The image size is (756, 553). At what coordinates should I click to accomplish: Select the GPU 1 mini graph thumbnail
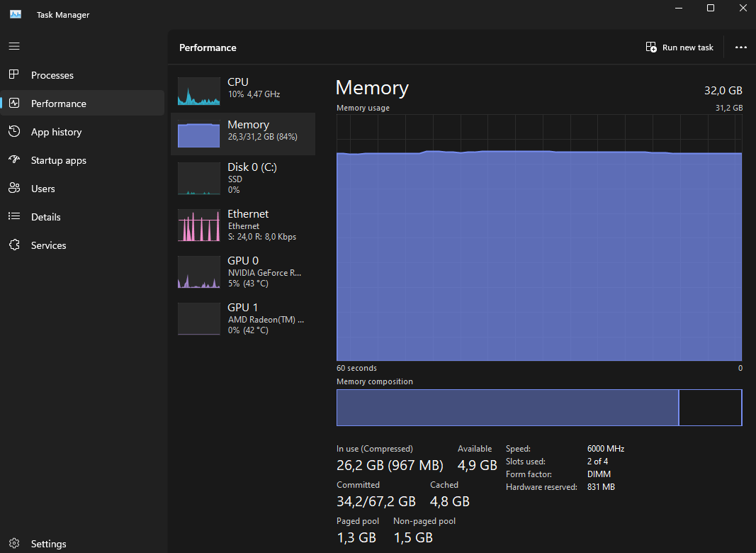pyautogui.click(x=198, y=319)
